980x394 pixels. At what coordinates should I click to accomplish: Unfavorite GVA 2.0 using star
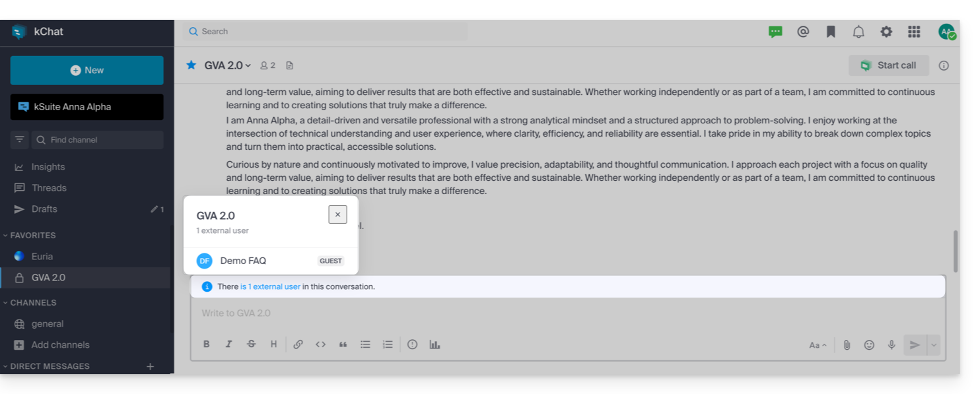(192, 65)
